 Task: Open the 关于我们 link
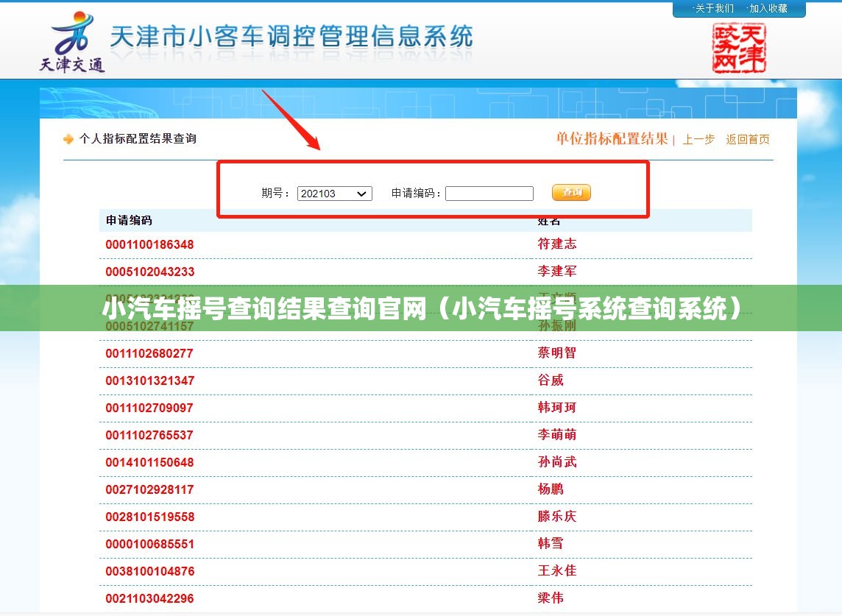point(714,9)
